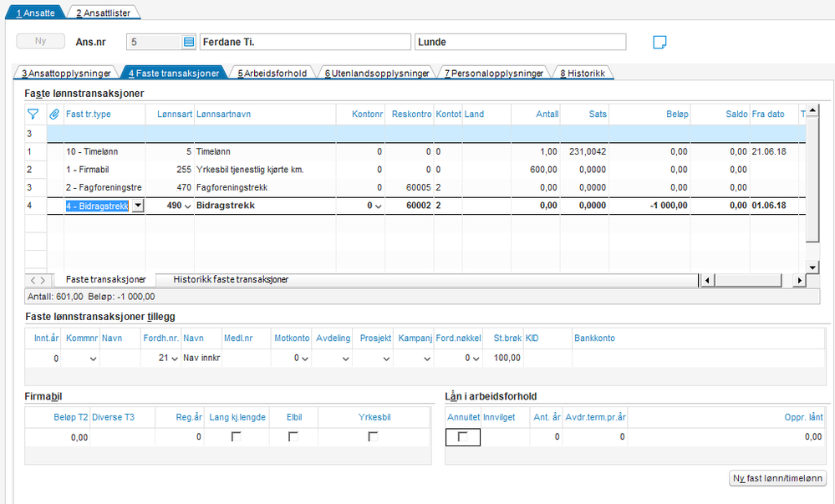The height and width of the screenshot is (504, 835).
Task: Open the Fordh.nr. 21 dropdown
Action: click(x=174, y=359)
